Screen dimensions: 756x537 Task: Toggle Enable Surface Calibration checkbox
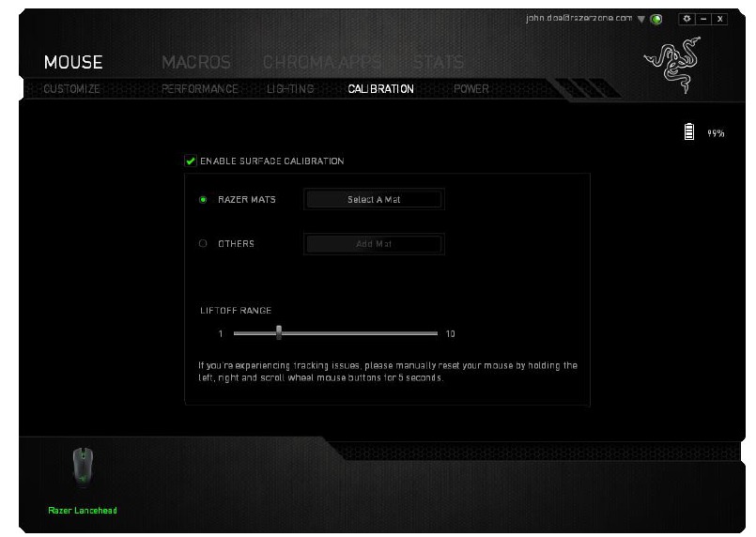[191, 161]
